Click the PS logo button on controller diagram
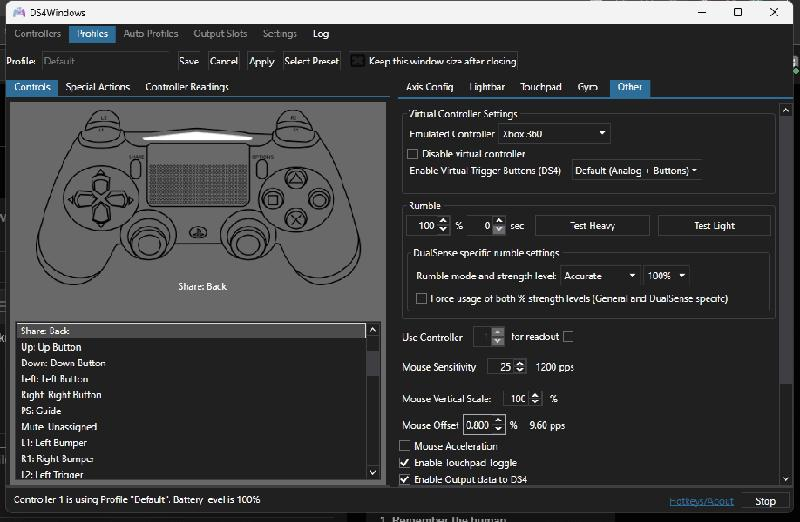This screenshot has width=800, height=522. [198, 232]
